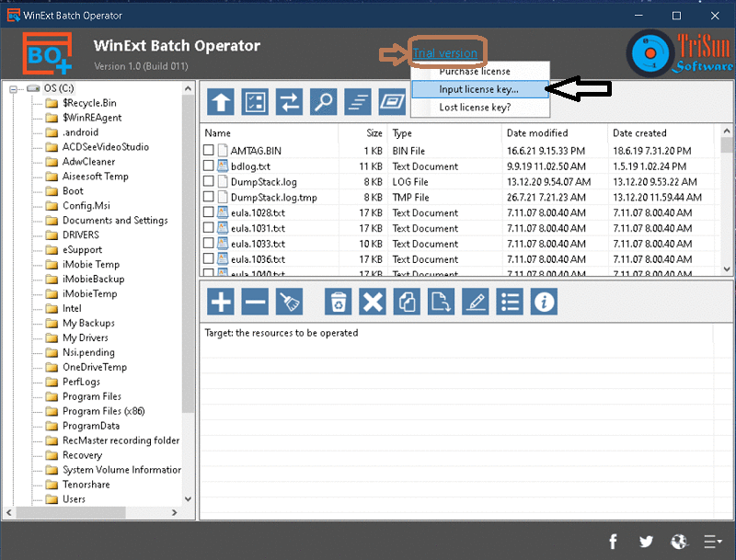
Task: Click the upward arrow navigation icon
Action: (220, 101)
